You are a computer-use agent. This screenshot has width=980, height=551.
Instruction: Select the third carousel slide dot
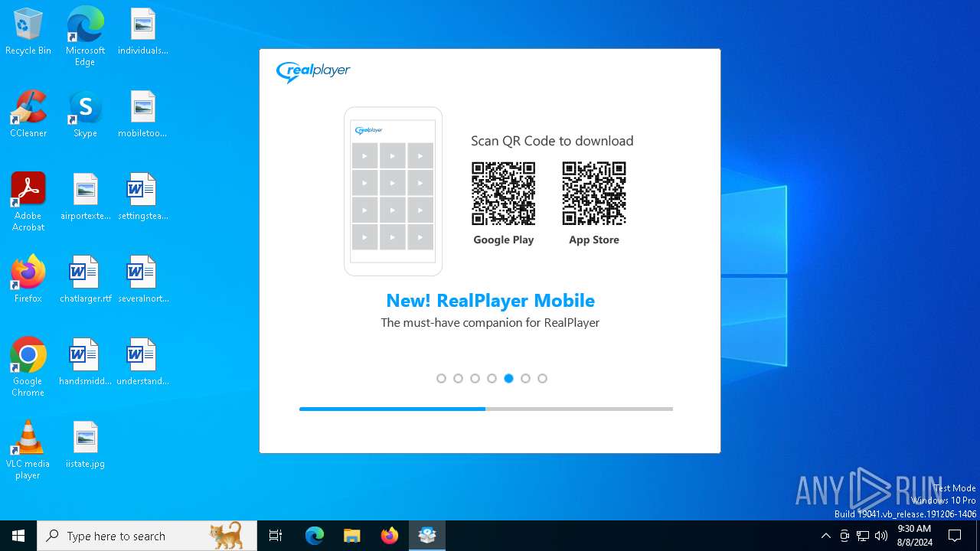(x=475, y=378)
